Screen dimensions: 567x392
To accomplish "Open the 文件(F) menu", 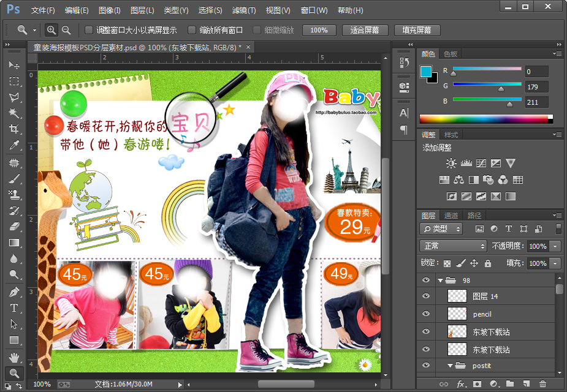I will tap(43, 10).
